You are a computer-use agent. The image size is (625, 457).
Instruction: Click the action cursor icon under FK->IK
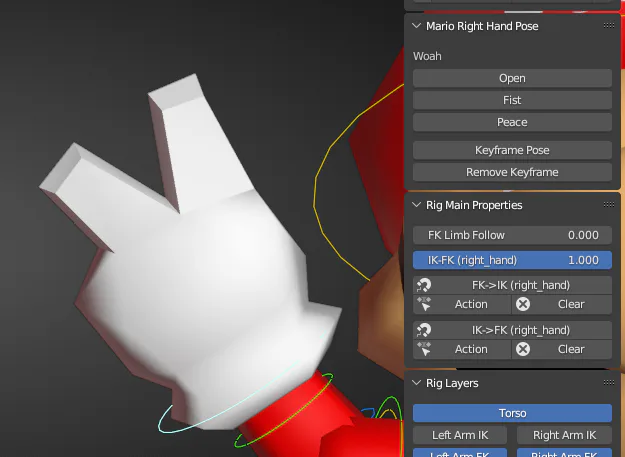424,304
